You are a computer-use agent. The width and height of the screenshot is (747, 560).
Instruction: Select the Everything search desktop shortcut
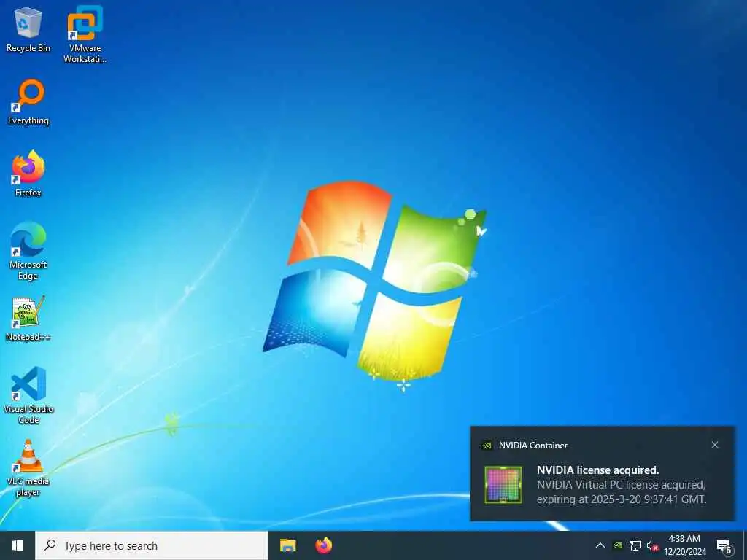[x=28, y=102]
